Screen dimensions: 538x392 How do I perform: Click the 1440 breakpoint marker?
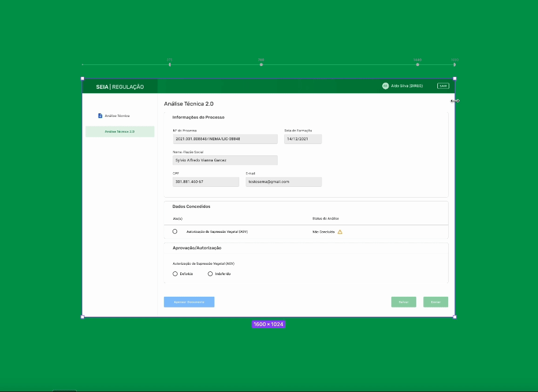click(x=417, y=63)
